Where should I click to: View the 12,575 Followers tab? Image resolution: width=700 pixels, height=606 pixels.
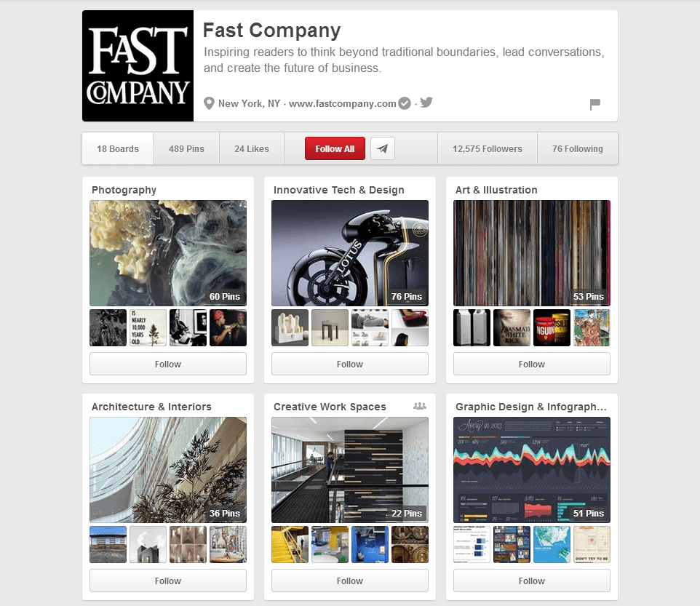[488, 148]
